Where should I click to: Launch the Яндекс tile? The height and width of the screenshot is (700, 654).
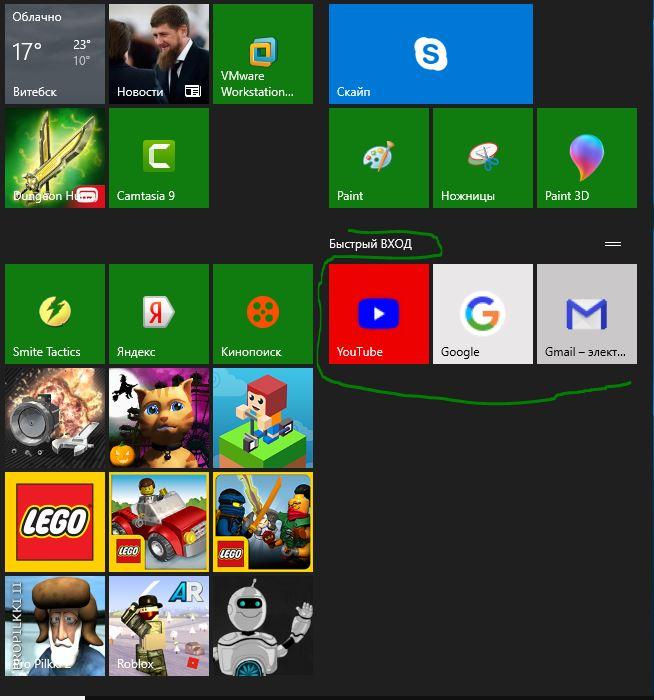159,314
